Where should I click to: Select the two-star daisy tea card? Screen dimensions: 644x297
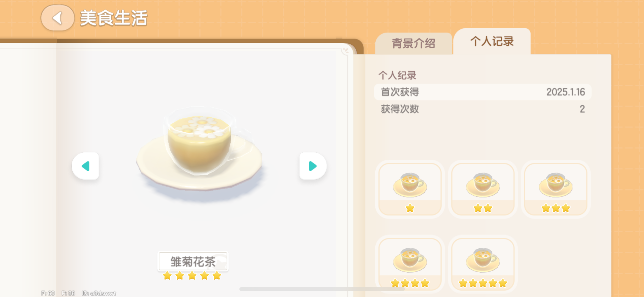pos(483,189)
